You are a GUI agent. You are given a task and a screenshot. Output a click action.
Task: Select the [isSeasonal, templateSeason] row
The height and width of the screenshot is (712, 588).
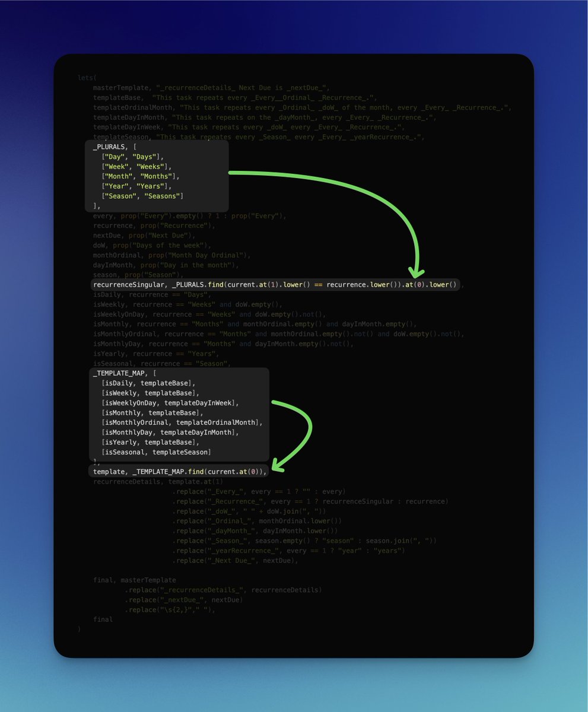click(156, 452)
